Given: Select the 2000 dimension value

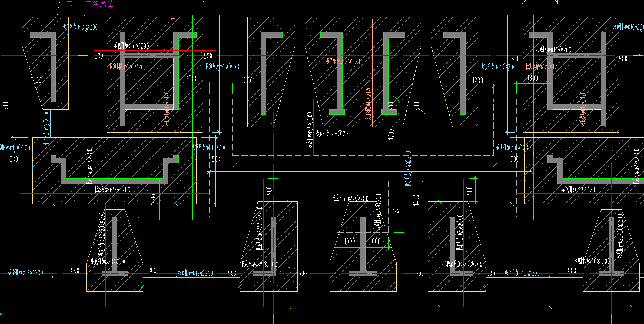Looking at the screenshot, I should [396, 207].
